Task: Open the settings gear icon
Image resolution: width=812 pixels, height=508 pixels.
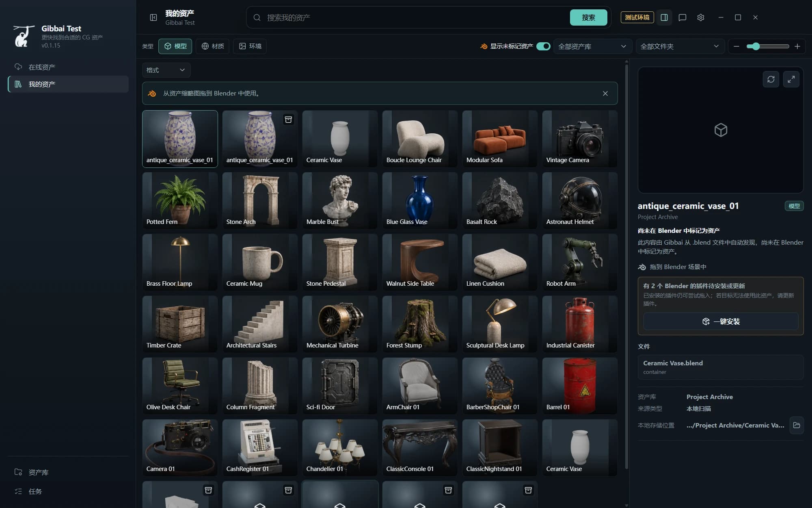Action: click(701, 17)
